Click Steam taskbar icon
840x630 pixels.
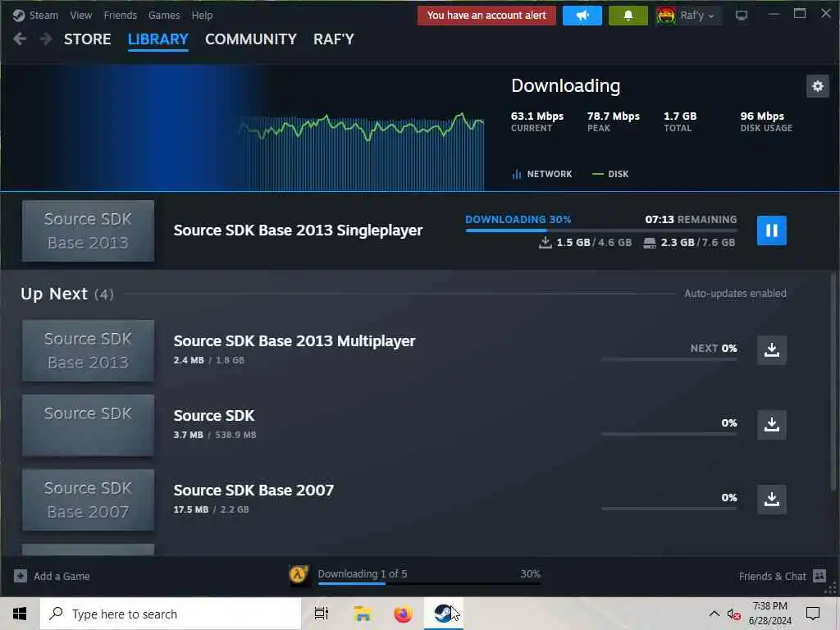(x=444, y=614)
